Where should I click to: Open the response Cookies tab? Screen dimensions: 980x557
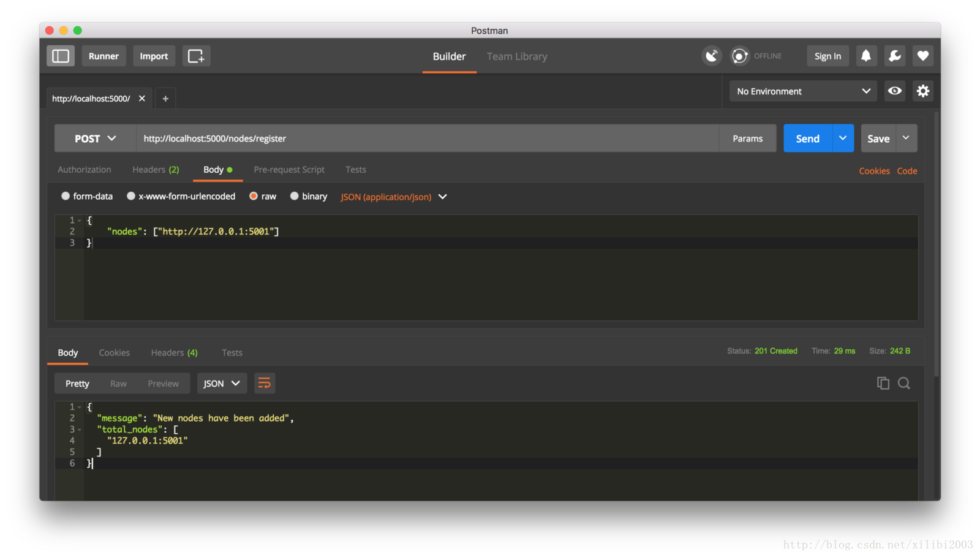tap(115, 352)
